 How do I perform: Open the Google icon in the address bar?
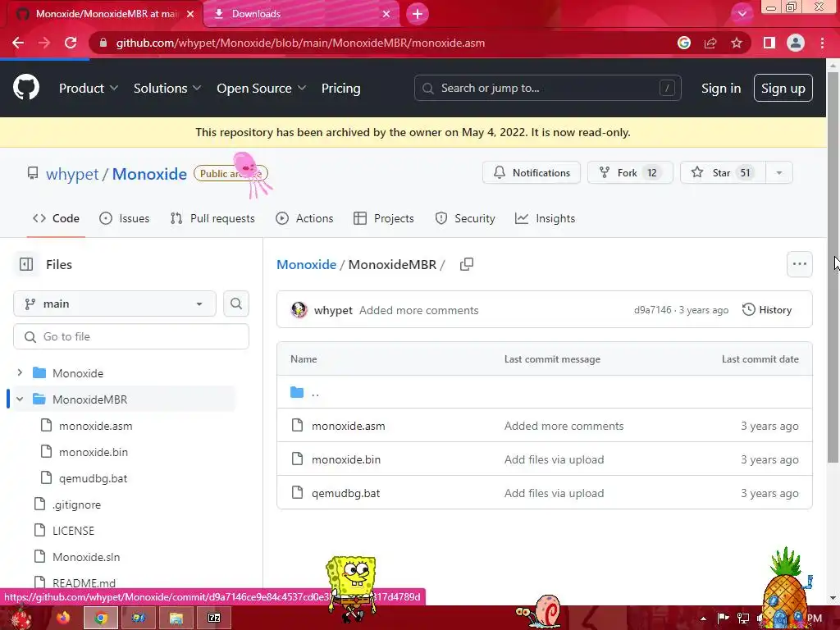click(683, 43)
